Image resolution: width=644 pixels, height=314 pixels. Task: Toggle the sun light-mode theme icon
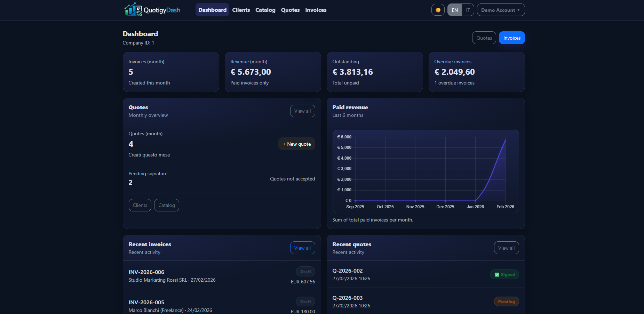coord(438,10)
